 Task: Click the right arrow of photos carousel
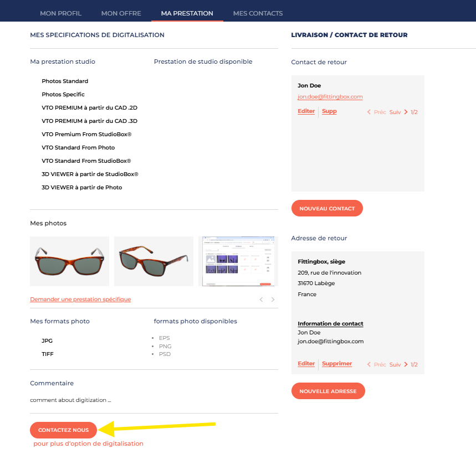(x=273, y=300)
